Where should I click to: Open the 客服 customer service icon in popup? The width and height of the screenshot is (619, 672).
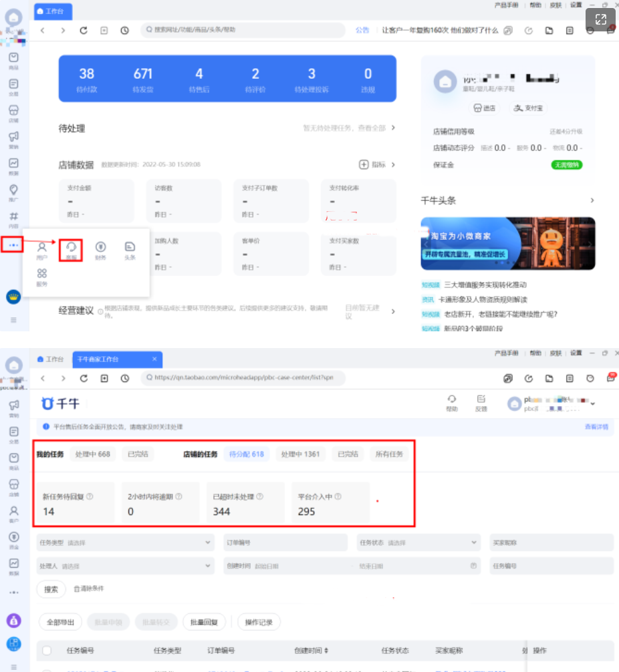[x=71, y=250]
